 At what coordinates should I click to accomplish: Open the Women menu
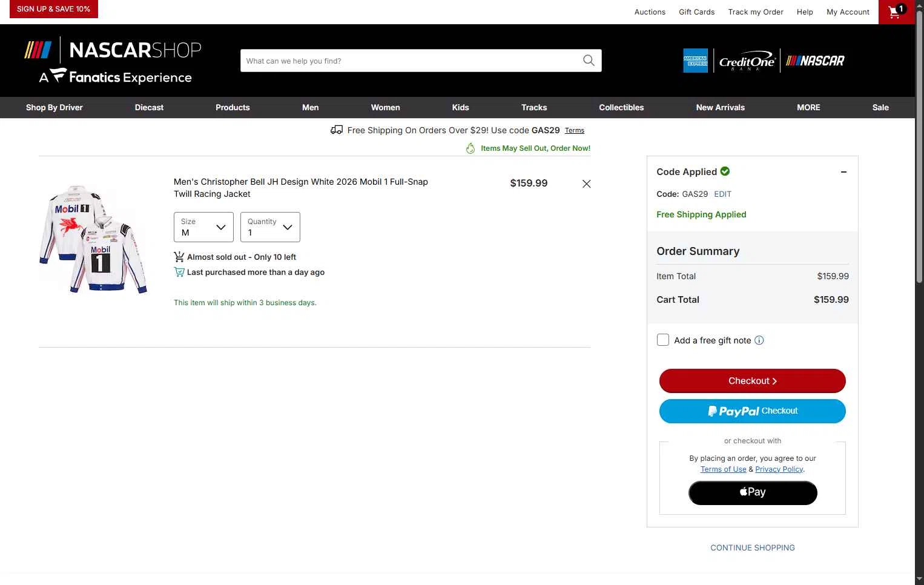coord(386,108)
